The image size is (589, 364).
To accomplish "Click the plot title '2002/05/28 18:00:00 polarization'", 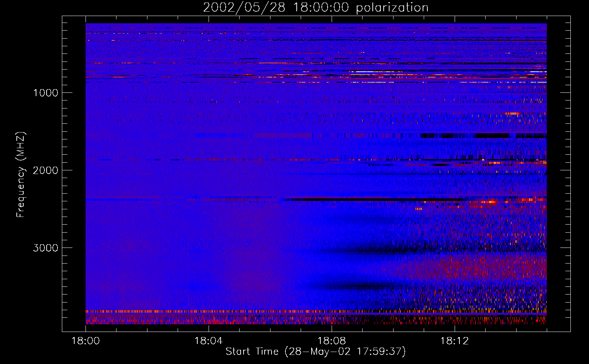I will click(x=316, y=8).
